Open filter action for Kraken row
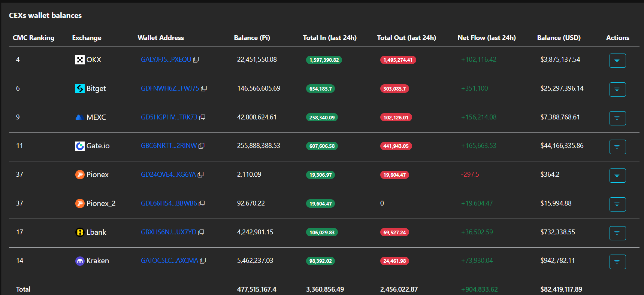The height and width of the screenshot is (295, 644). [x=617, y=262]
